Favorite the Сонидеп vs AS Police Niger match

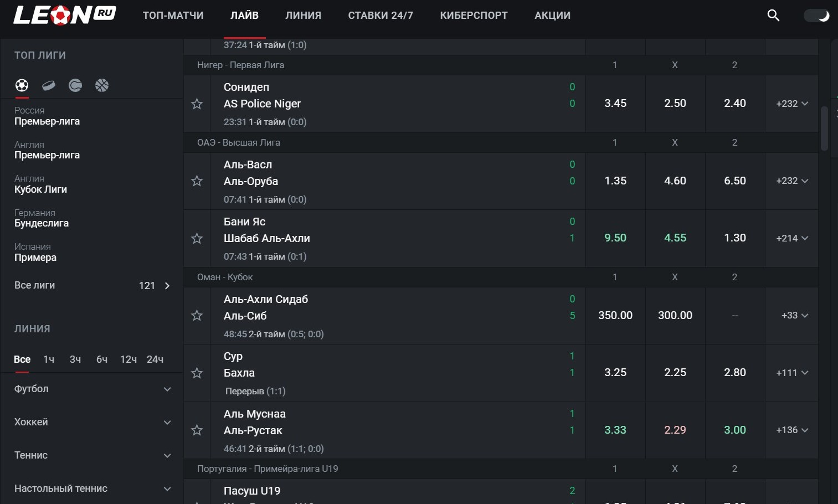tap(197, 104)
